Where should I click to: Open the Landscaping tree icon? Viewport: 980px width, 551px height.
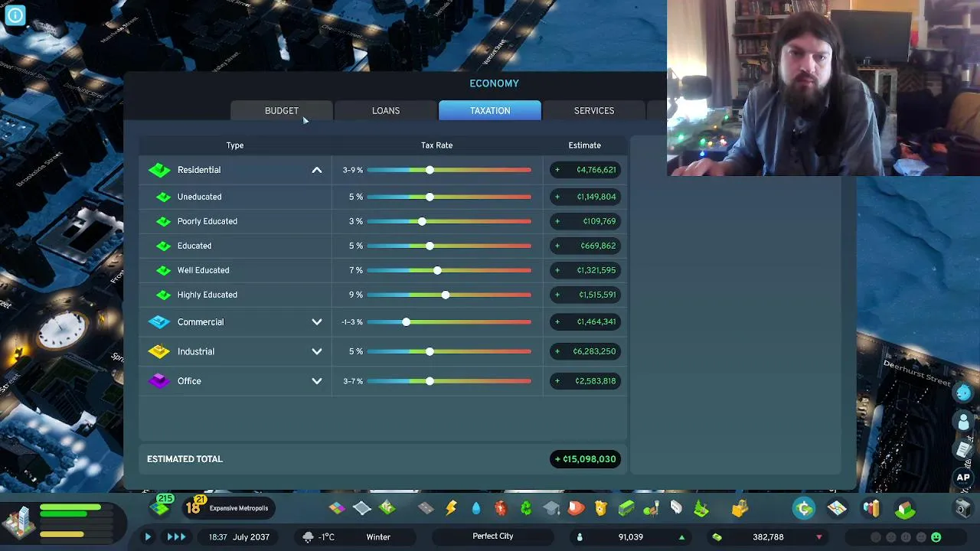[x=701, y=508]
